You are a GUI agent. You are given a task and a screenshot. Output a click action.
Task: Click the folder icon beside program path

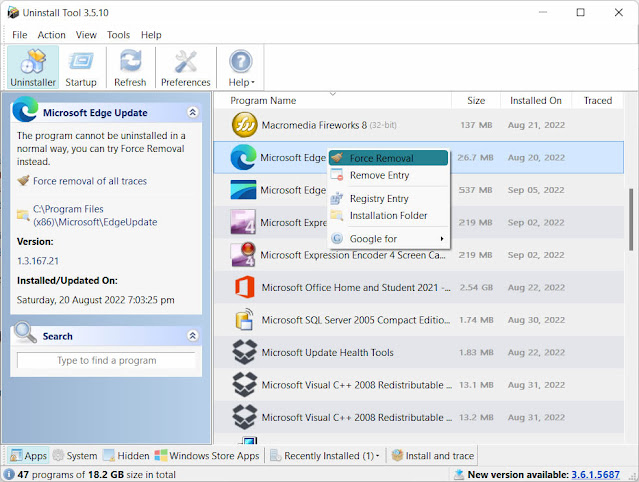[23, 215]
